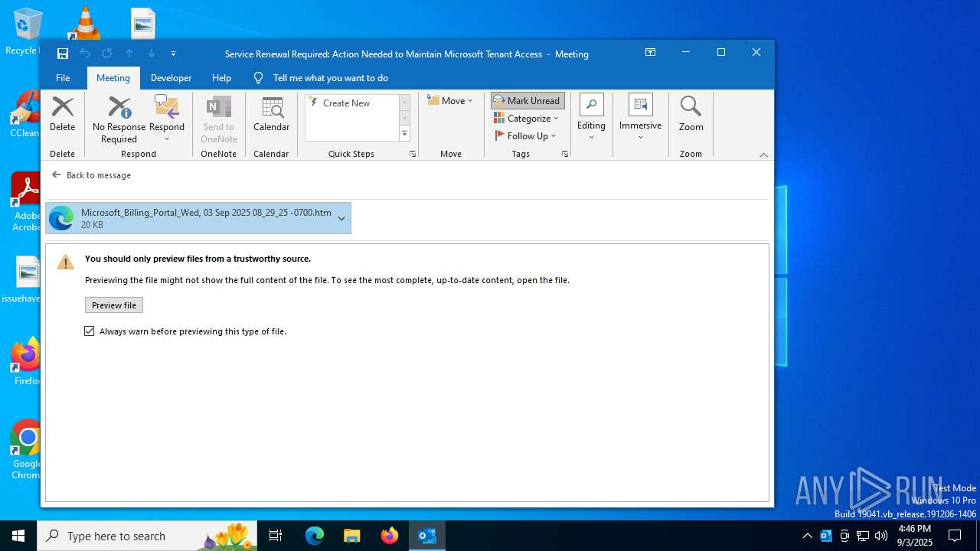Uncheck Always warn before previewing checkbox

(x=90, y=331)
